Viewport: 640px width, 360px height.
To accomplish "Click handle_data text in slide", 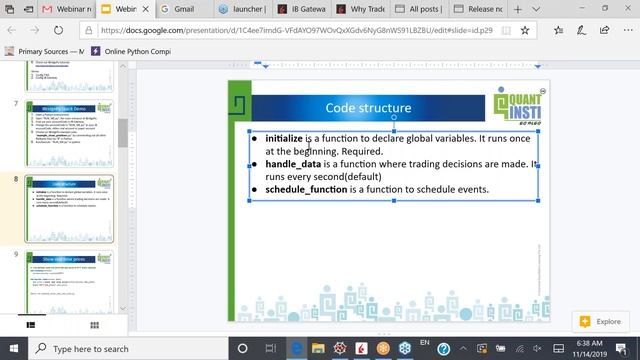I will pyautogui.click(x=293, y=164).
